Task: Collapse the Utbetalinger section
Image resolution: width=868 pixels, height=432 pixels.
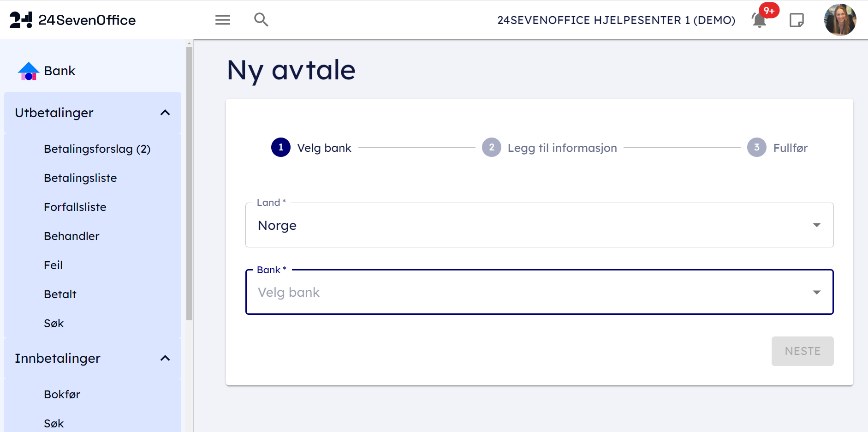Action: tap(165, 113)
